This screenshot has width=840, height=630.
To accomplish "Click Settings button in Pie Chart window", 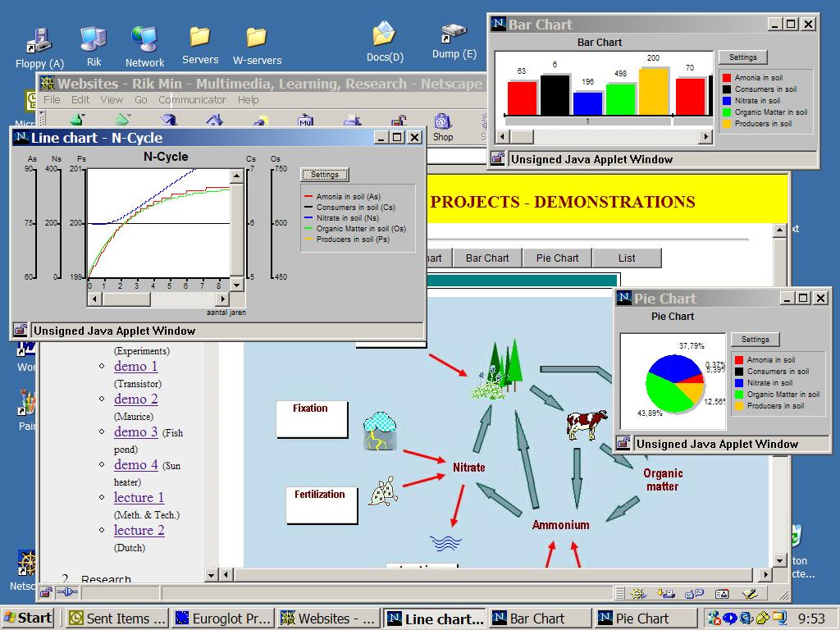I will [756, 339].
